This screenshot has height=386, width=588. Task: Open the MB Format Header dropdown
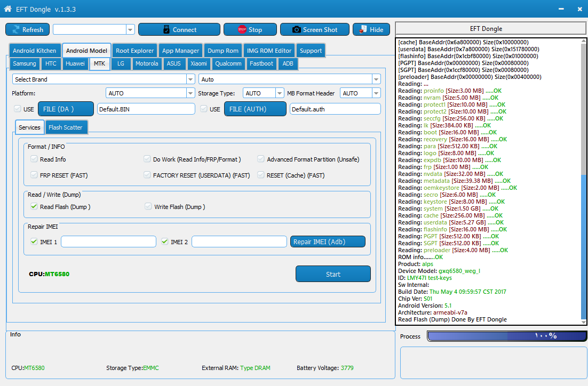pyautogui.click(x=376, y=93)
